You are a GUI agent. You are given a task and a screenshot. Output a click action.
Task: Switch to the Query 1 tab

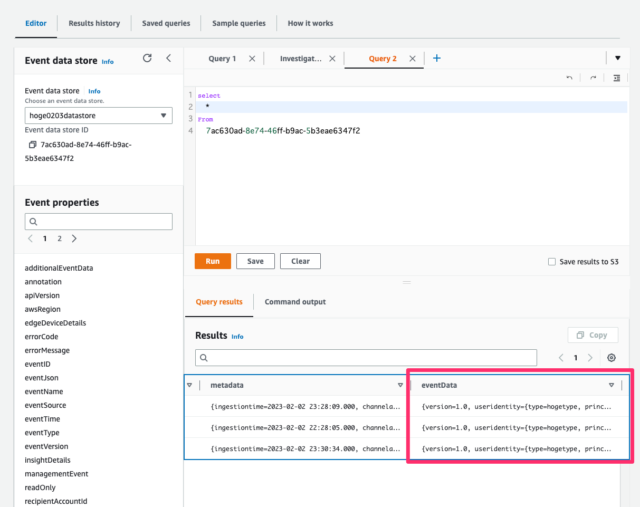click(222, 59)
